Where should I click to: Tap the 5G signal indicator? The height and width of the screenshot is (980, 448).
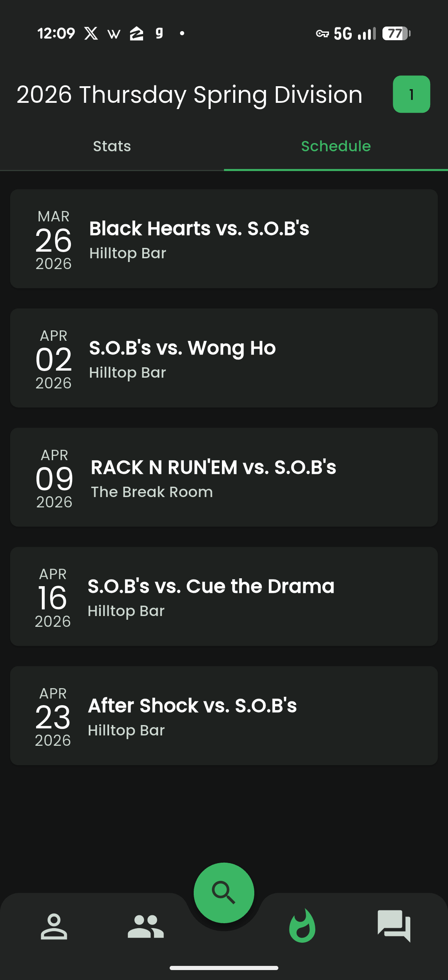click(343, 33)
